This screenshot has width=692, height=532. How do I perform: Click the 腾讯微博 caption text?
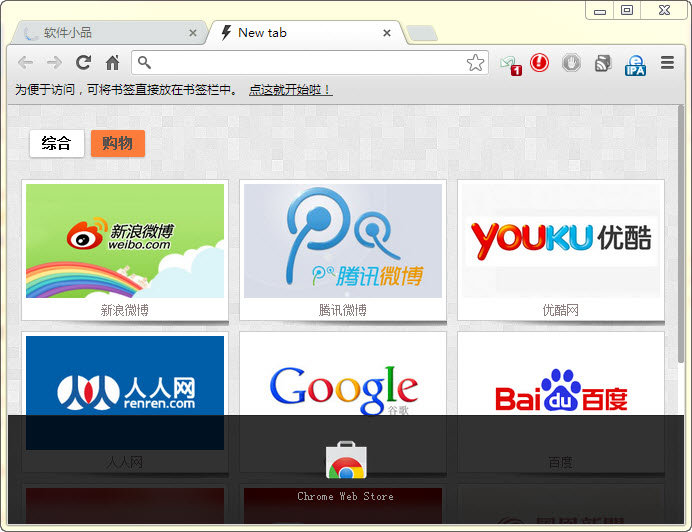point(343,310)
